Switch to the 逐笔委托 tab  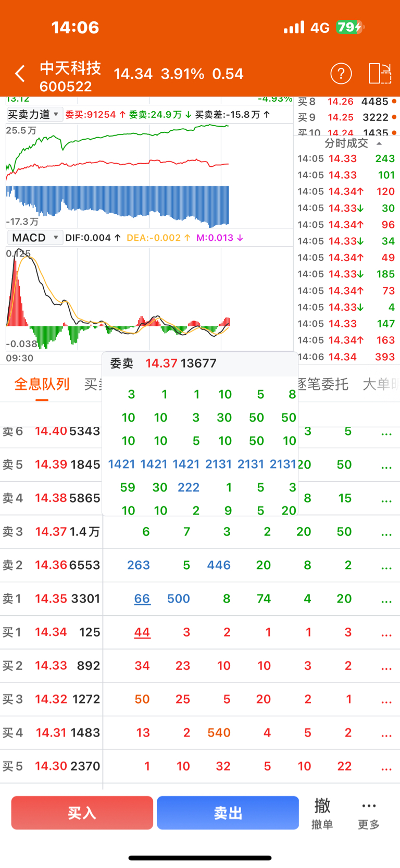[x=323, y=384]
